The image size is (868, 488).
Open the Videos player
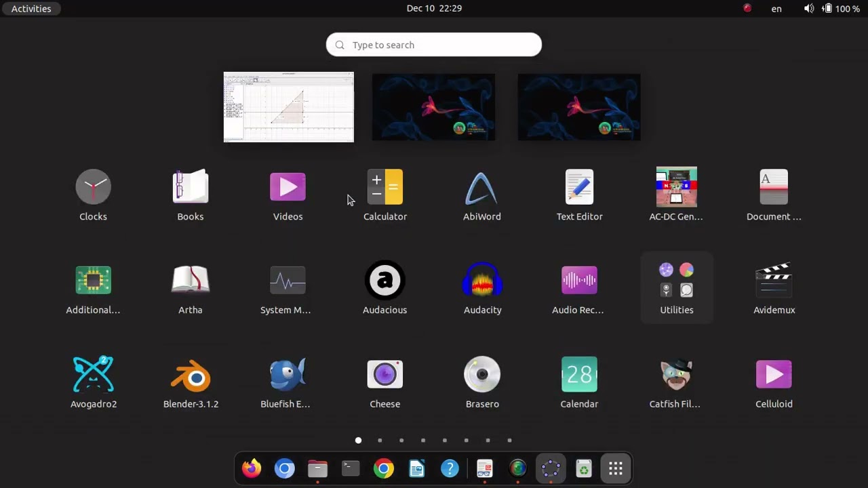288,195
